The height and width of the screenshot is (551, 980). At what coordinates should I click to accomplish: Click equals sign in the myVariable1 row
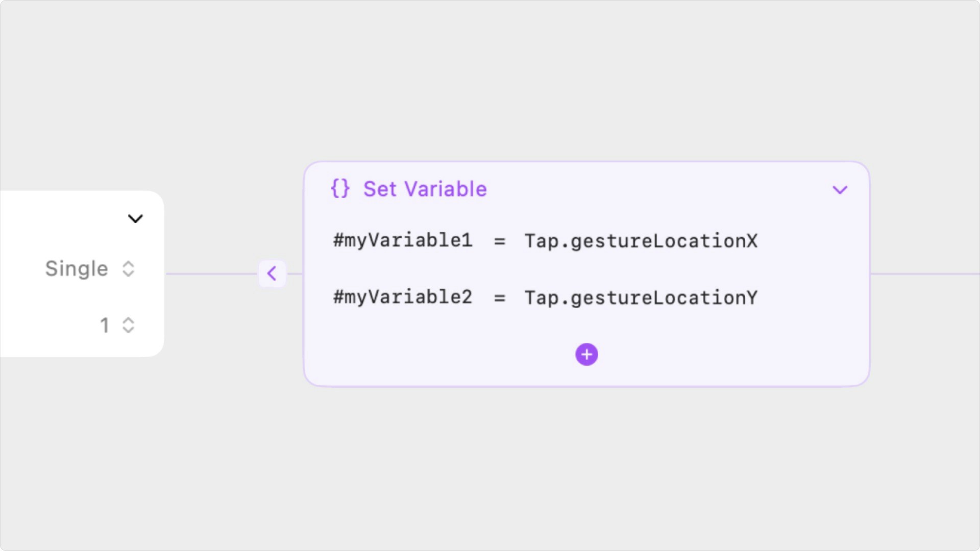tap(499, 241)
